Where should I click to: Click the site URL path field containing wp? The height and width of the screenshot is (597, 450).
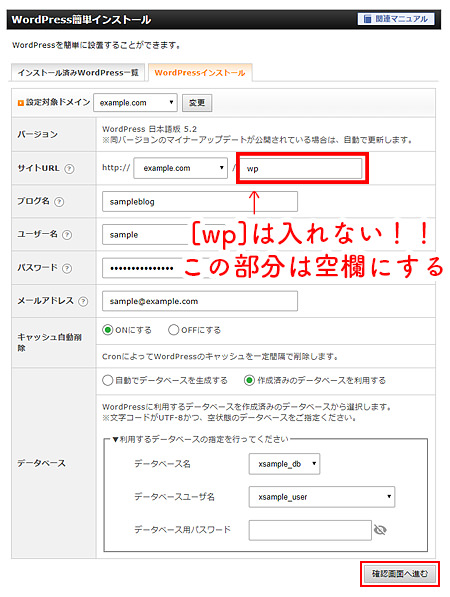tap(301, 168)
